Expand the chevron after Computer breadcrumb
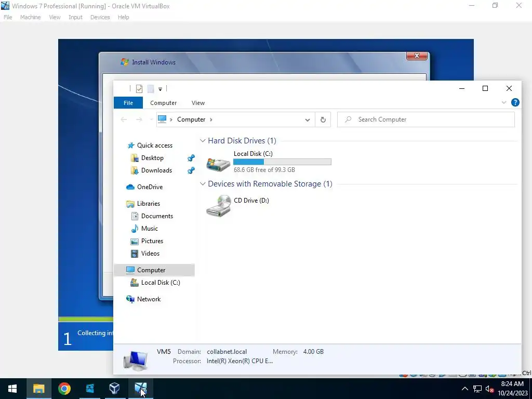532x399 pixels. (x=211, y=119)
